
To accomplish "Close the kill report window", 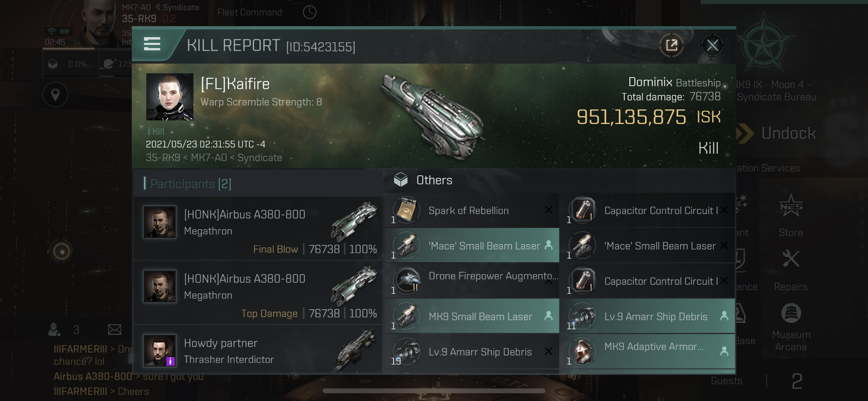I will pos(712,45).
